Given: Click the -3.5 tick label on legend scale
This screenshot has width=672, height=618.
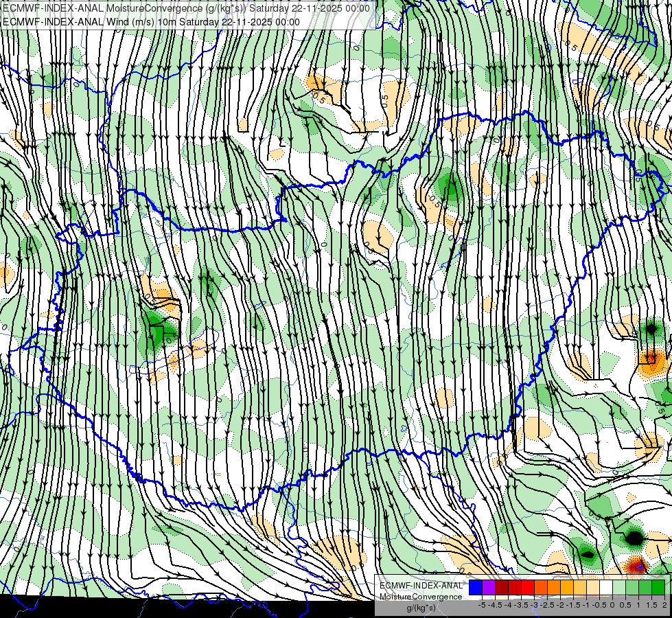Looking at the screenshot, I should click(521, 605).
